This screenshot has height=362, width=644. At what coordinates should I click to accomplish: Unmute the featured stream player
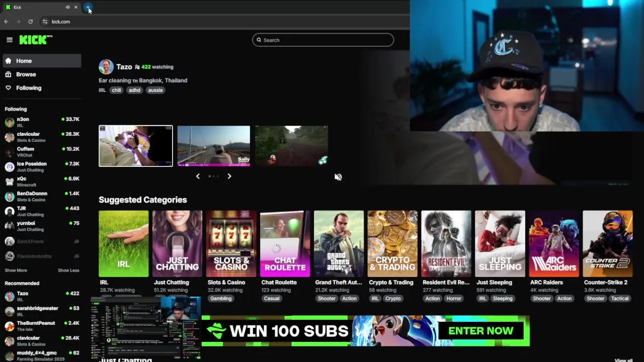tap(338, 177)
